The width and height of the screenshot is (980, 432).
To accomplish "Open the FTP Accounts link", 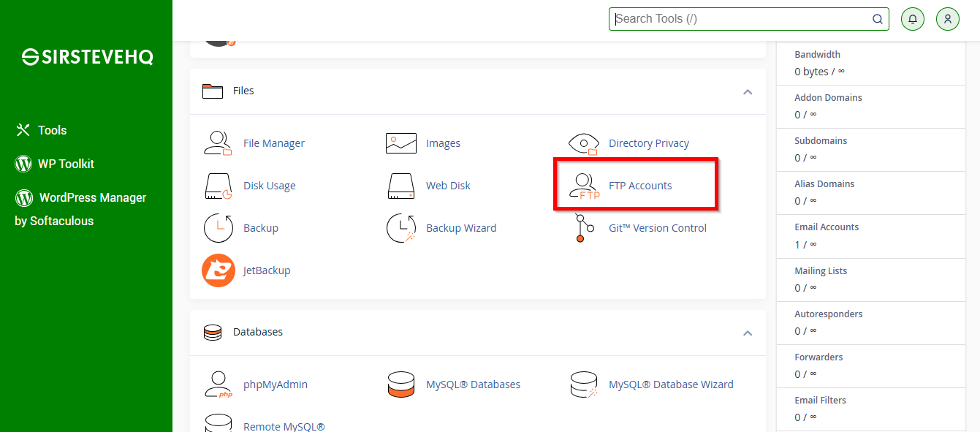I will point(640,186).
